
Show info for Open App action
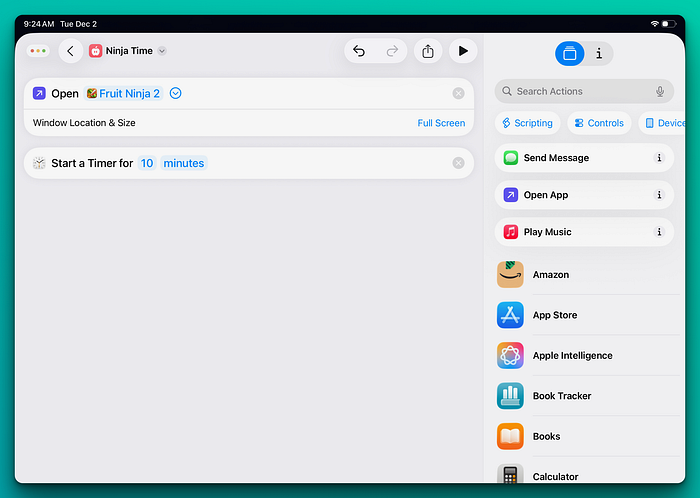click(659, 195)
